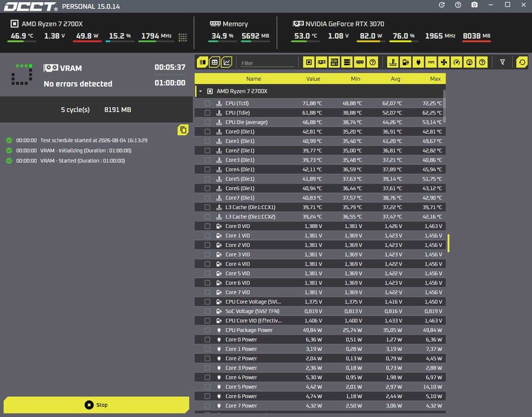The image size is (532, 417).
Task: Check the CPU (Tdie) checkbox
Action: [x=208, y=113]
